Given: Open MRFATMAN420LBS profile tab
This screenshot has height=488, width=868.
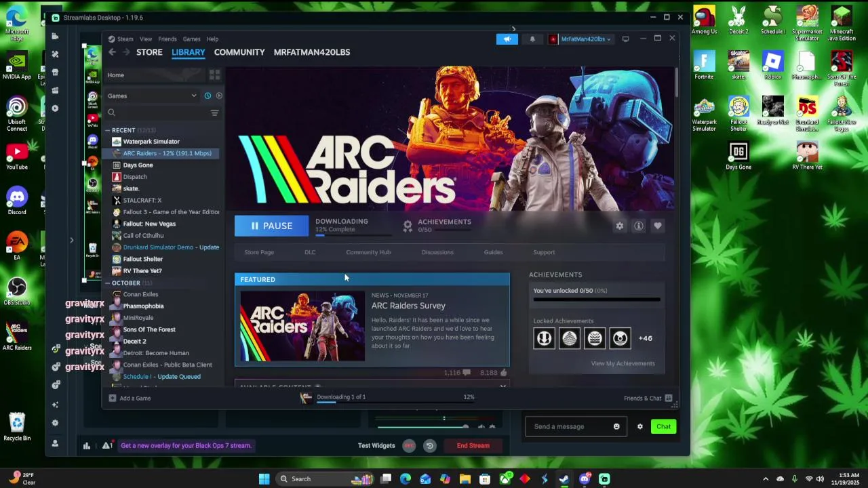Looking at the screenshot, I should click(312, 52).
